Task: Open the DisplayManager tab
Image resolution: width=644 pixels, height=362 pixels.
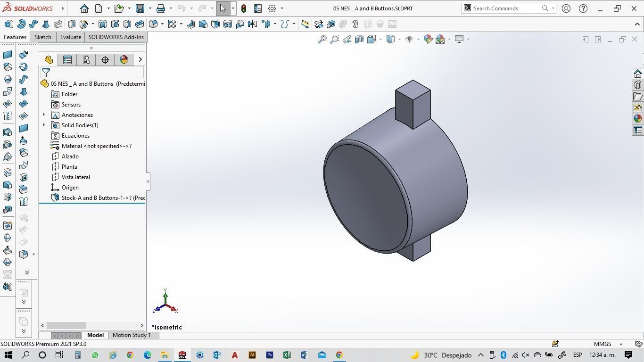Action: coord(124,59)
